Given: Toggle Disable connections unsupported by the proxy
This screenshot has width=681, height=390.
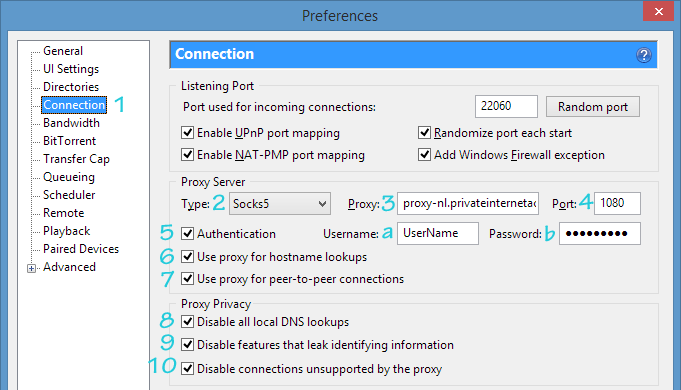Looking at the screenshot, I should click(x=187, y=369).
